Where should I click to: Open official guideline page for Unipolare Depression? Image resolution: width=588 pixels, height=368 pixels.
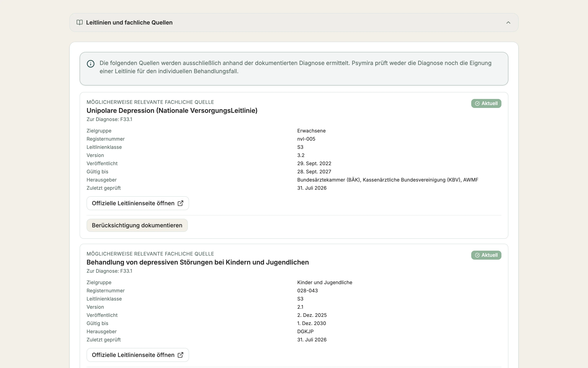138,203
